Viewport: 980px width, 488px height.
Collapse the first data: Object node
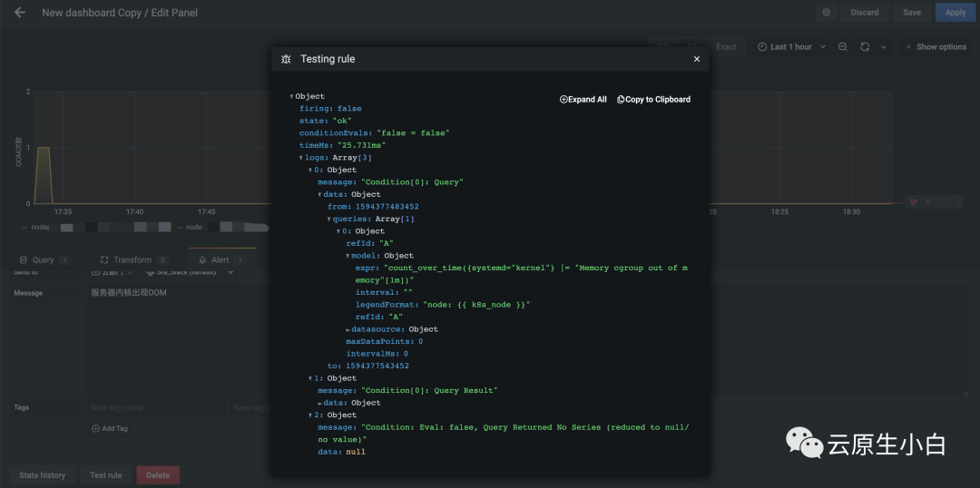click(320, 195)
